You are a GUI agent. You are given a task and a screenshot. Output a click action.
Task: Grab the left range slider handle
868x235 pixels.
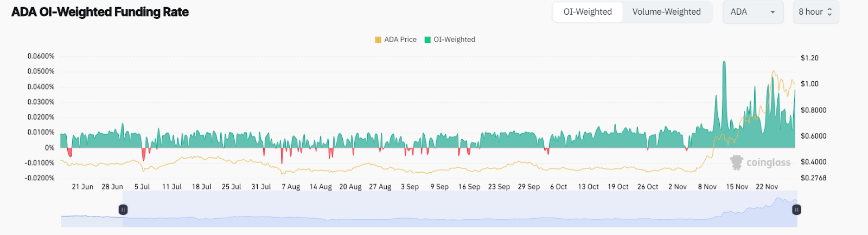click(x=123, y=210)
